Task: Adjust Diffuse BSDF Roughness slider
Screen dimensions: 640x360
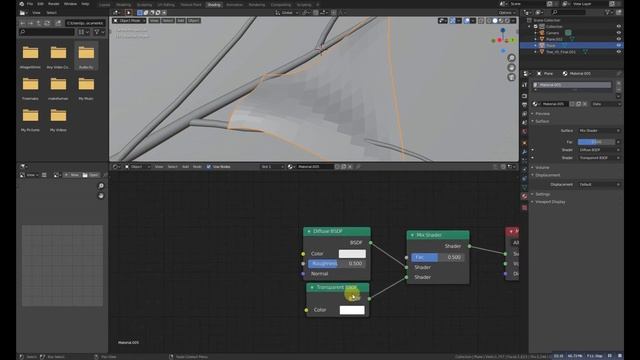Action: tap(337, 264)
